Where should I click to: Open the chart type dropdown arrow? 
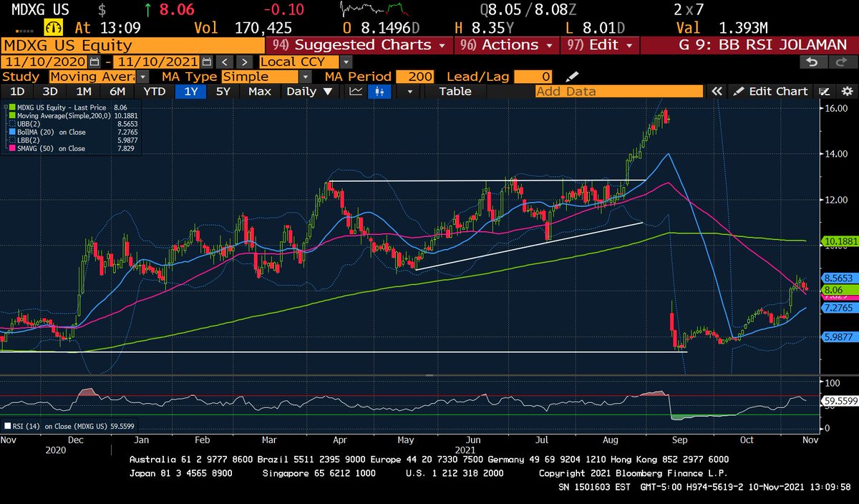[x=409, y=92]
